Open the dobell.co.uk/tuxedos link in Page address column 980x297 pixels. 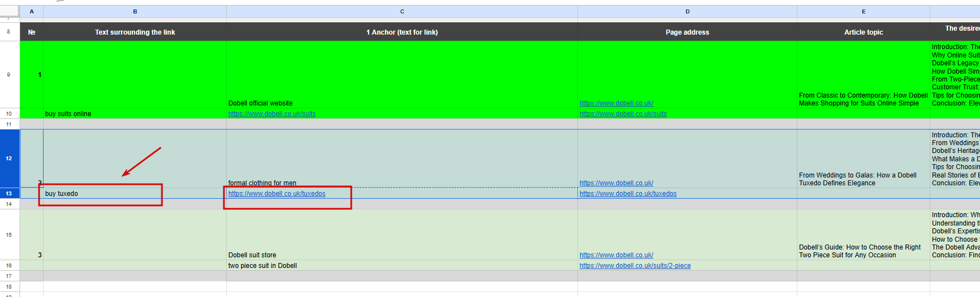click(628, 194)
